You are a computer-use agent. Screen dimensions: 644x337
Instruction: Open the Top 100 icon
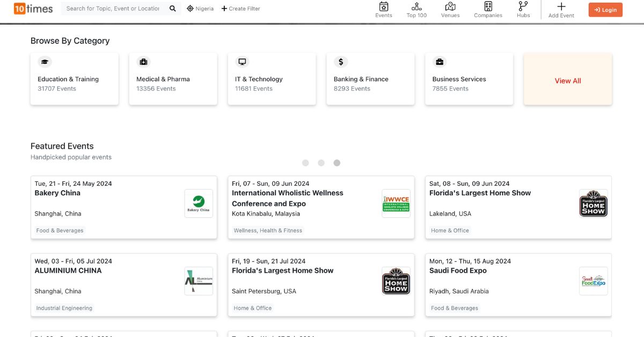416,7
